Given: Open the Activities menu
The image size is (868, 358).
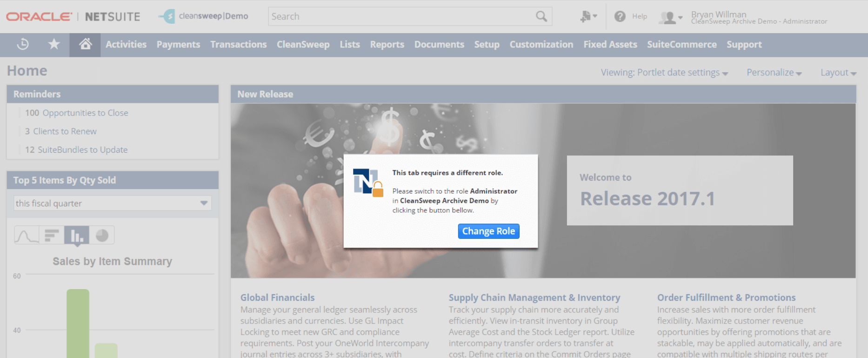Looking at the screenshot, I should [x=126, y=44].
